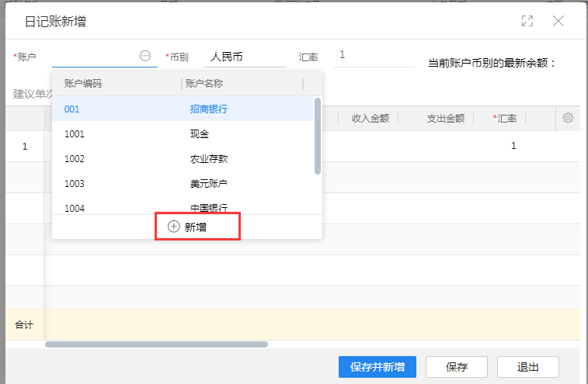Screen dimensions: 588x384
Task: Click the 保存并新增 button
Action: (x=377, y=367)
